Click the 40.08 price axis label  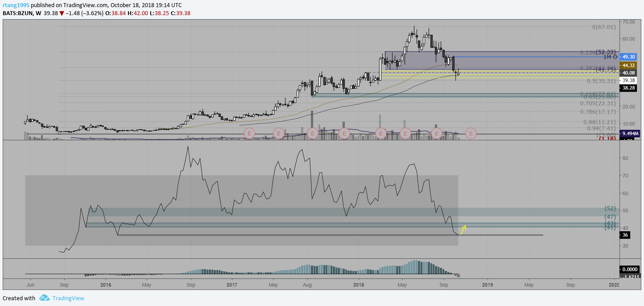(x=629, y=73)
